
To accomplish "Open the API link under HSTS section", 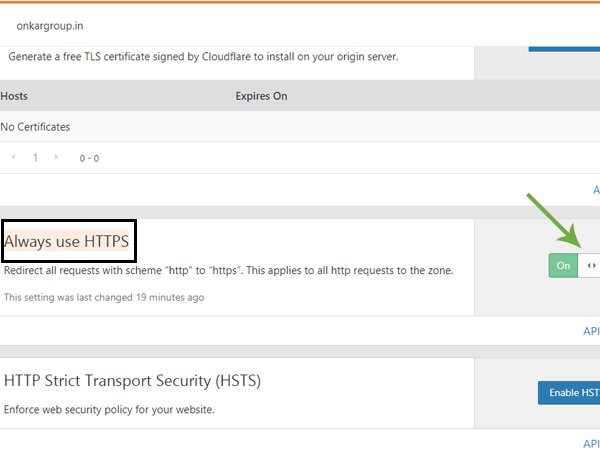I will (591, 444).
